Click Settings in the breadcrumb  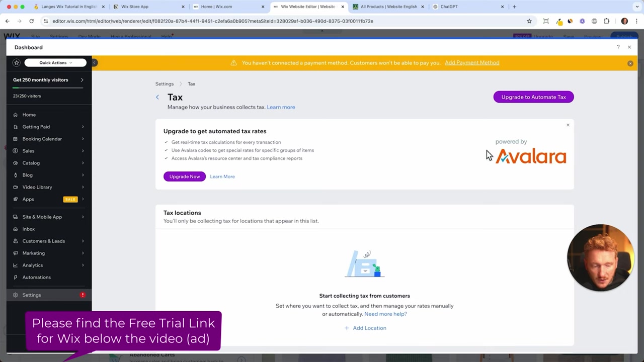tap(165, 84)
